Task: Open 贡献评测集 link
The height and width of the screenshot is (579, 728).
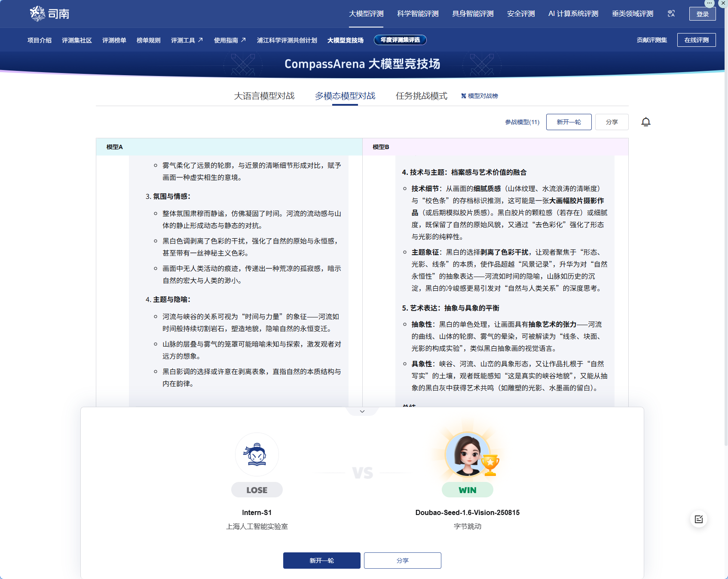Action: (x=652, y=40)
